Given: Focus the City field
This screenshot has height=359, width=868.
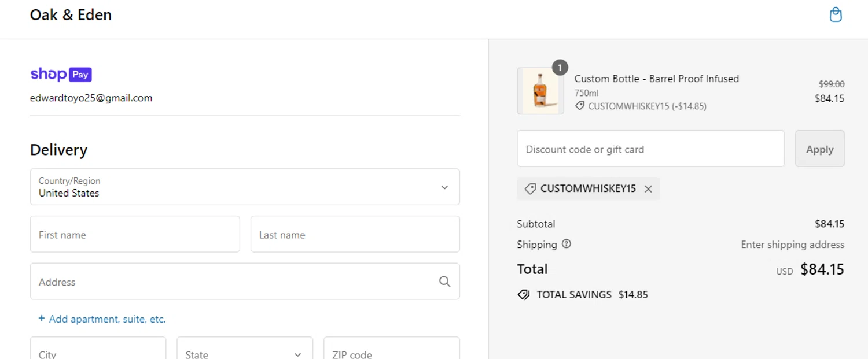Looking at the screenshot, I should [98, 348].
